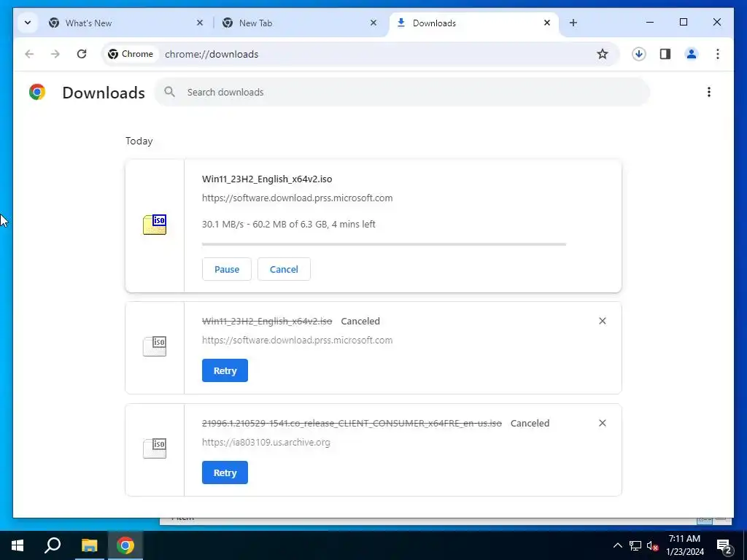Open the network status tray icon

click(635, 545)
